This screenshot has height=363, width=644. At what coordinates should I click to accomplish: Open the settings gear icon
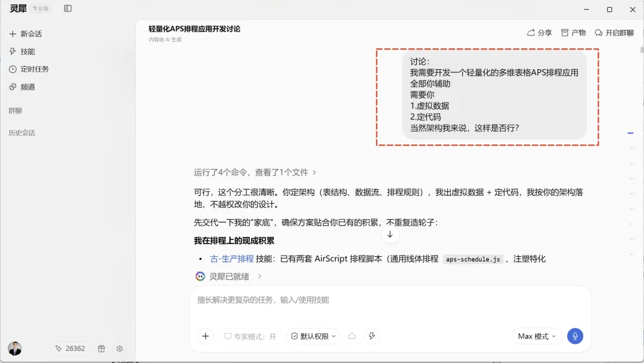tap(119, 349)
